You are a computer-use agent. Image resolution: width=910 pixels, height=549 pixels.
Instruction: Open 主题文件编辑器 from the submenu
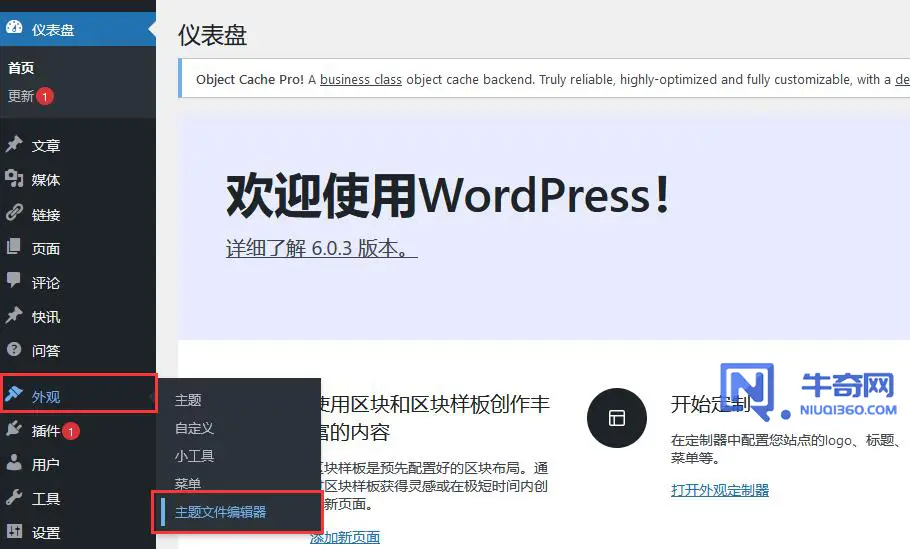click(221, 512)
